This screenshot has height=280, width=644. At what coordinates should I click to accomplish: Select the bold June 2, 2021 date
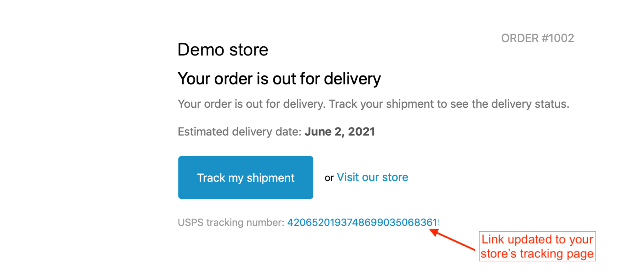coord(340,132)
